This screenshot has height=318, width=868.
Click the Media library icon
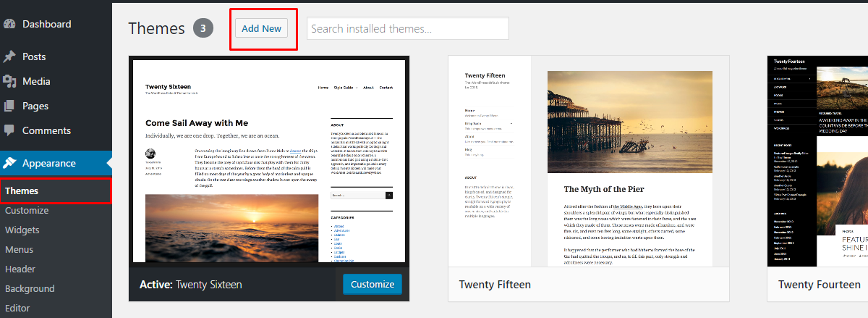point(9,81)
